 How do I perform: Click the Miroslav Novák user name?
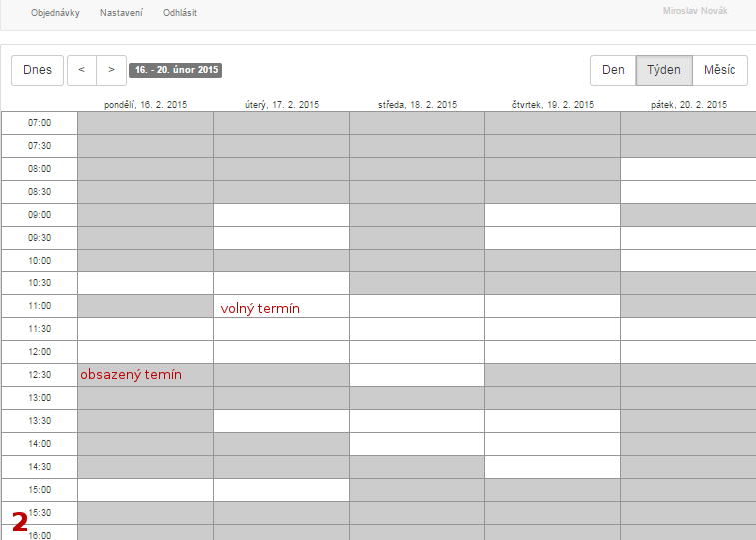click(x=695, y=11)
